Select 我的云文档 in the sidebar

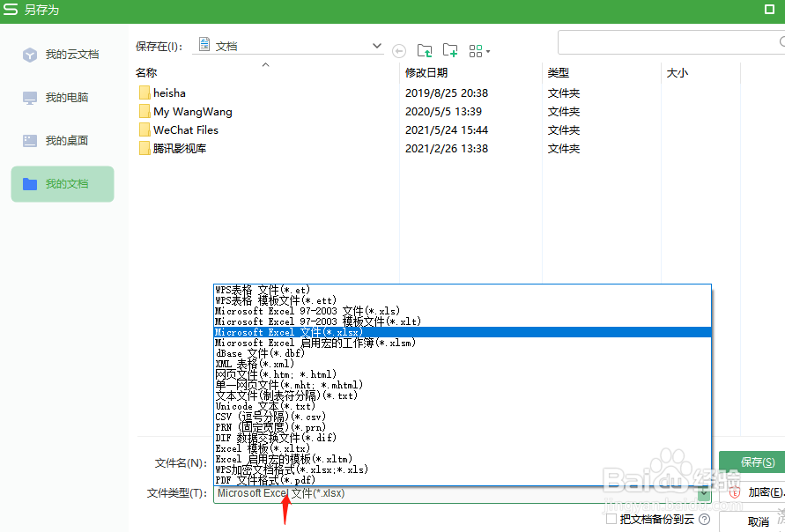[x=62, y=54]
